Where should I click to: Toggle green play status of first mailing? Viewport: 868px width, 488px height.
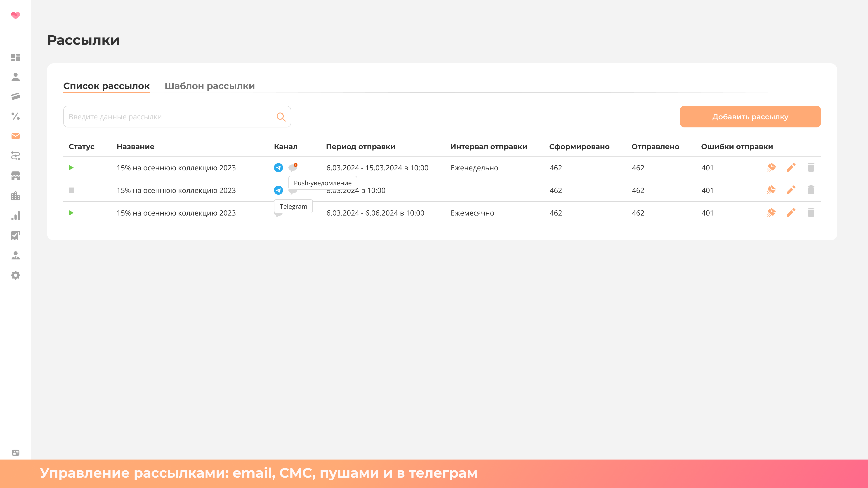tap(71, 168)
